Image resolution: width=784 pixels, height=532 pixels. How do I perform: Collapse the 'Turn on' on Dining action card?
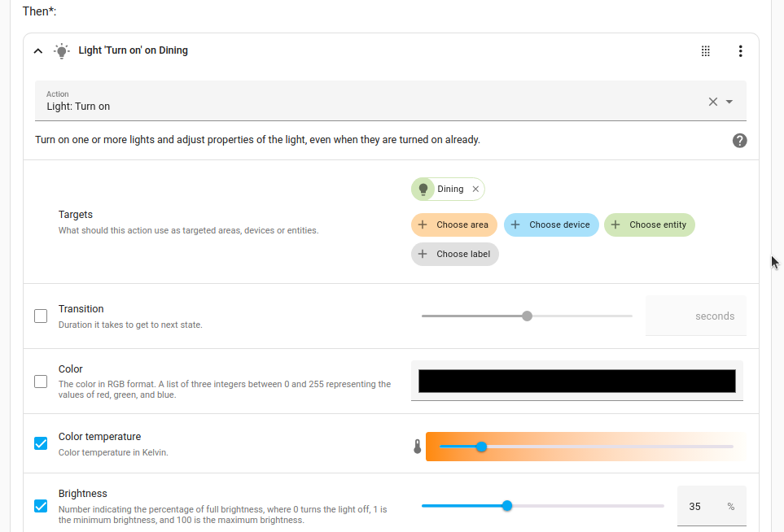37,50
